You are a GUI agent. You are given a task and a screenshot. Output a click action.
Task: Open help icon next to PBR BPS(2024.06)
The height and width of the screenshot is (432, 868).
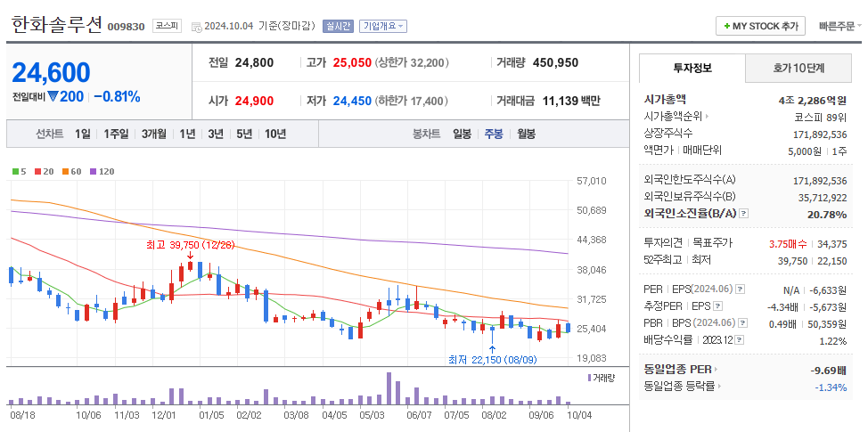[x=743, y=322]
